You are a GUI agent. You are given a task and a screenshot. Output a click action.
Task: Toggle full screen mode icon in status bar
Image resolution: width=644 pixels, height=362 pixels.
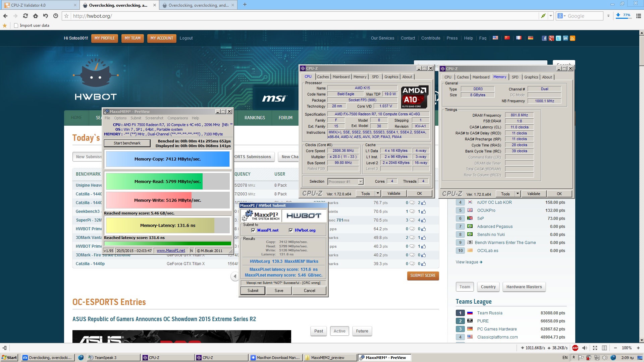[595, 348]
